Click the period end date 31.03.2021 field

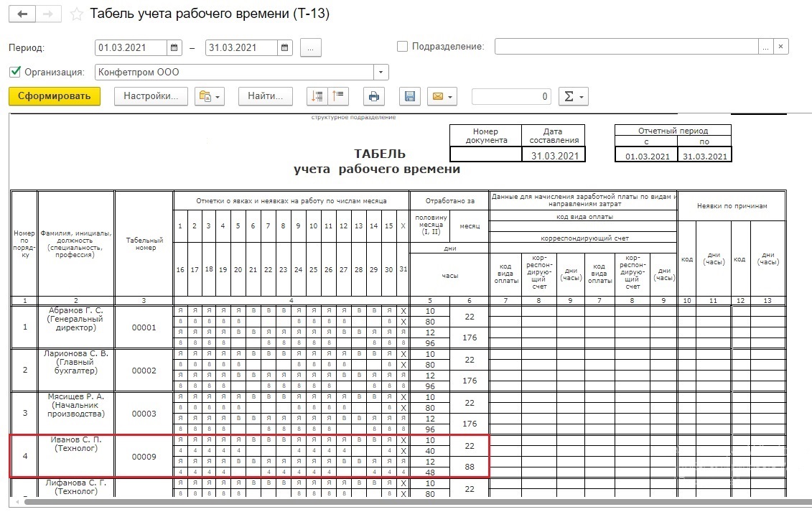click(241, 47)
